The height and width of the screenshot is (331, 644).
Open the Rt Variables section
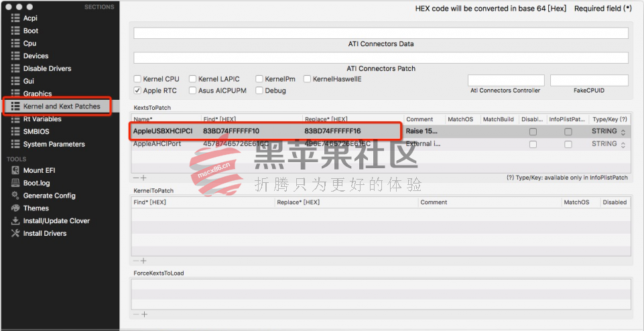pyautogui.click(x=42, y=119)
